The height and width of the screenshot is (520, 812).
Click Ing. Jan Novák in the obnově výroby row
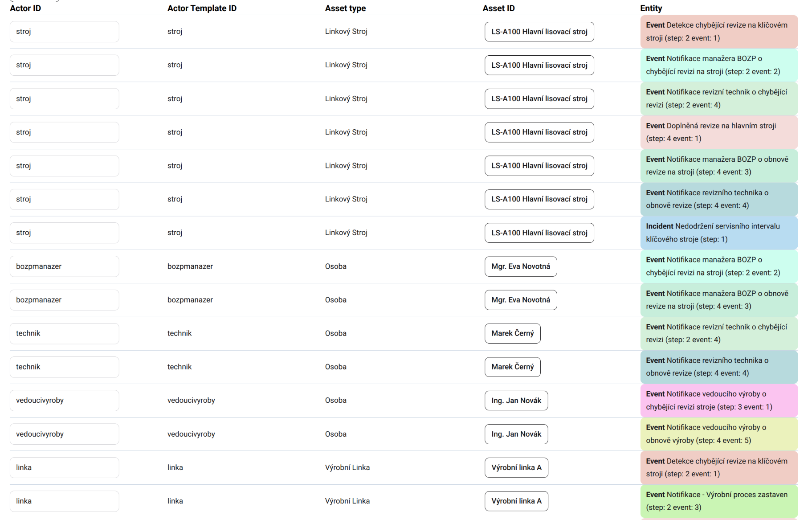tap(516, 434)
